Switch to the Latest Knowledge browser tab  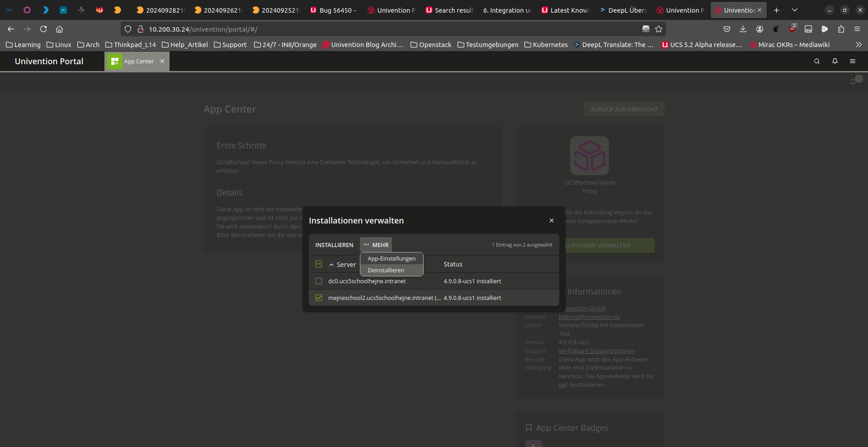(566, 10)
